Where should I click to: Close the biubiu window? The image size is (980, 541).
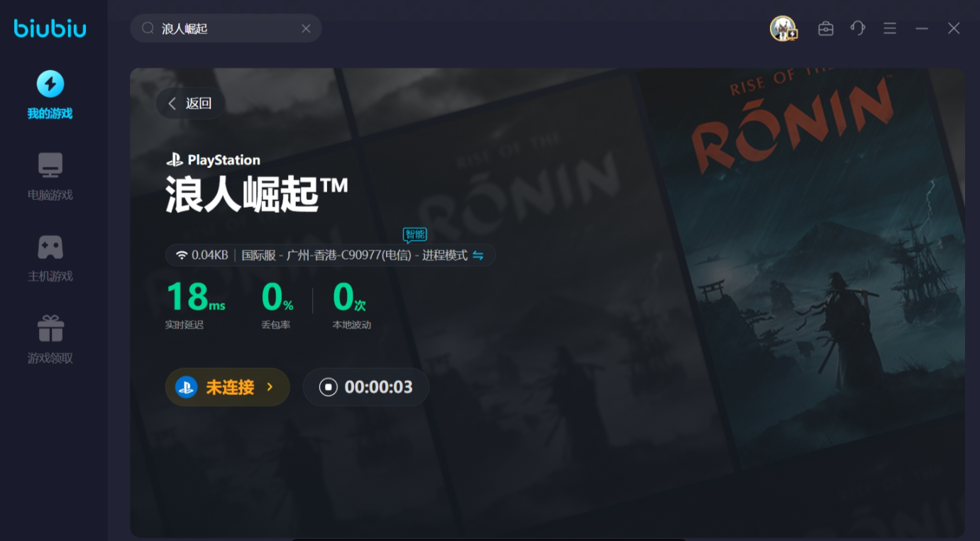954,28
